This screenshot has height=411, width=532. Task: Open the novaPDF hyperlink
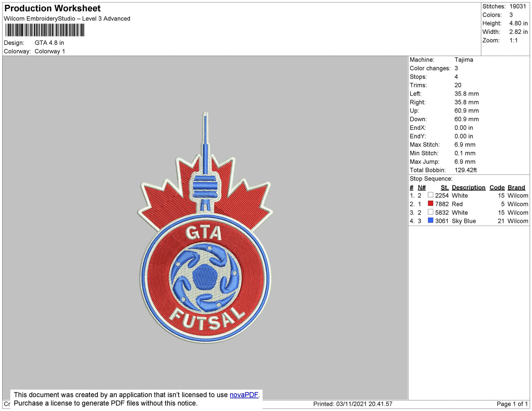pyautogui.click(x=244, y=395)
